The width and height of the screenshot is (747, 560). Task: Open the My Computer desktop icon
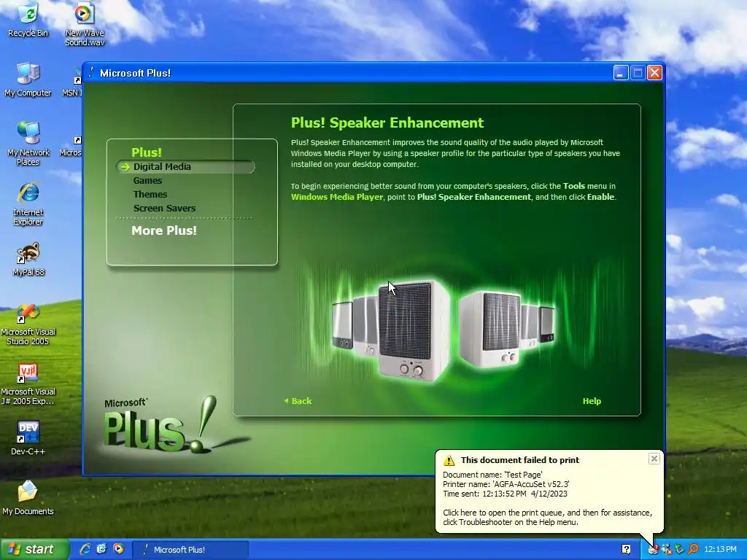point(28,79)
